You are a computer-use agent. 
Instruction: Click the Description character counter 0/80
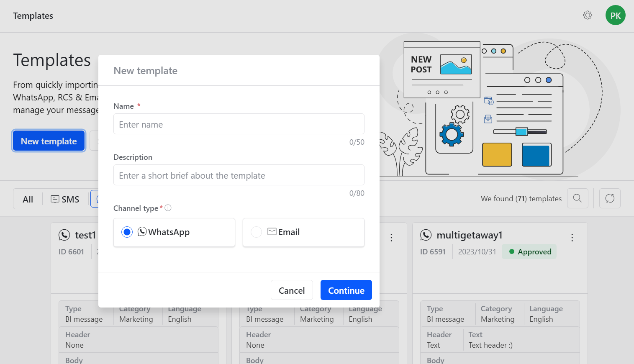357,193
